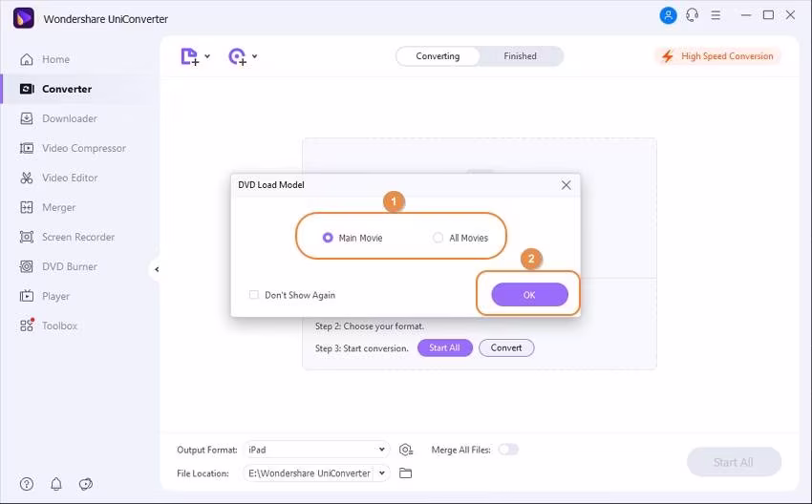Click the Converter icon in sidebar
Image resolution: width=812 pixels, height=504 pixels.
[x=27, y=89]
